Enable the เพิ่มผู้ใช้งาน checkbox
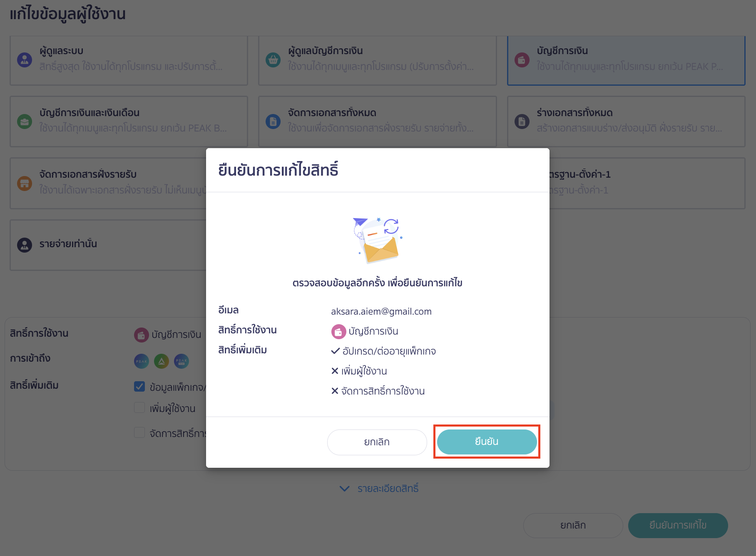The width and height of the screenshot is (756, 556). [139, 408]
